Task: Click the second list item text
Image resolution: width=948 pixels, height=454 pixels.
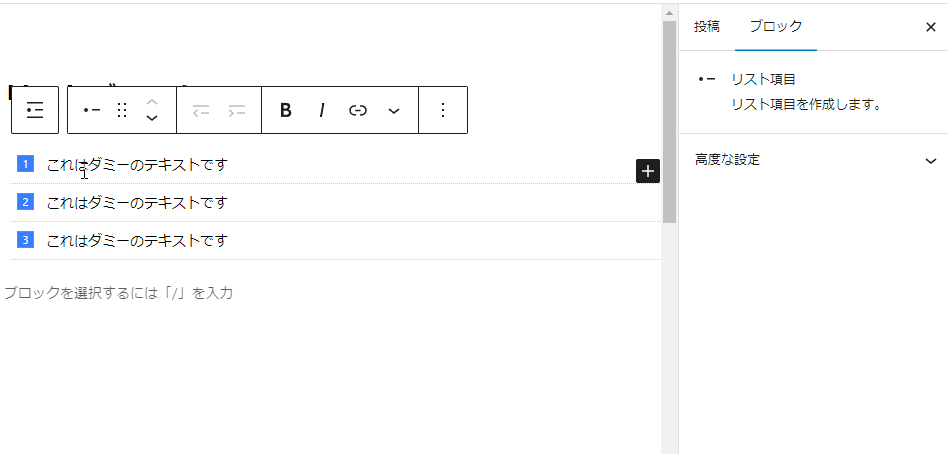Action: (137, 203)
